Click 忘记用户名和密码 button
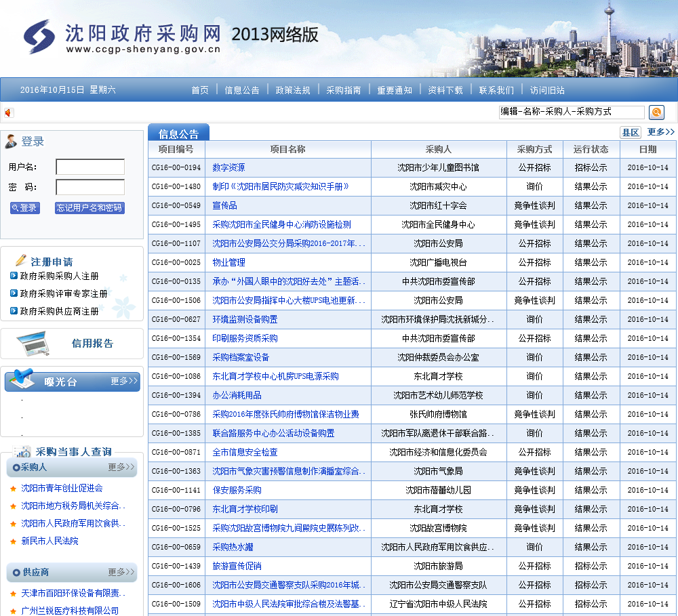Viewport: 678px width, 616px height. (x=89, y=208)
